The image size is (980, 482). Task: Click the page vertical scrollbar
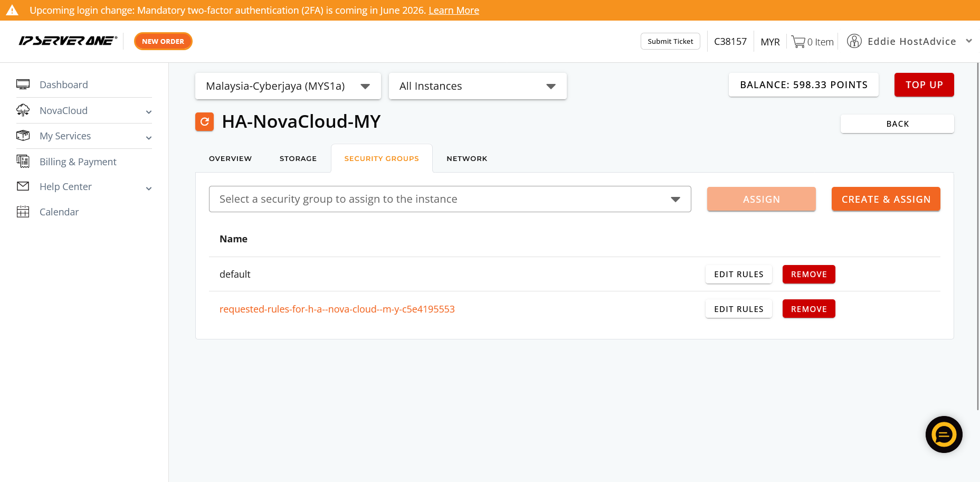pyautogui.click(x=978, y=236)
